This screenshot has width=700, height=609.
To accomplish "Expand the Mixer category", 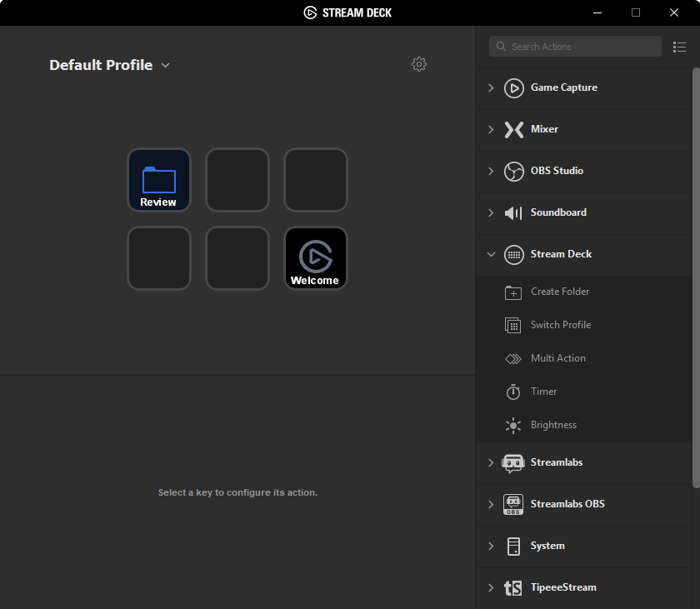I will coord(491,129).
